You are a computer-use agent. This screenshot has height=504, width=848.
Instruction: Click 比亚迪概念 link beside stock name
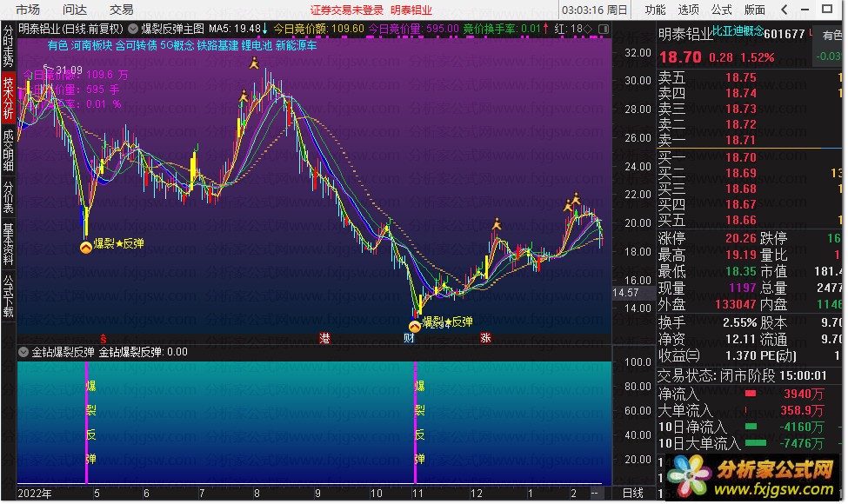click(x=738, y=30)
